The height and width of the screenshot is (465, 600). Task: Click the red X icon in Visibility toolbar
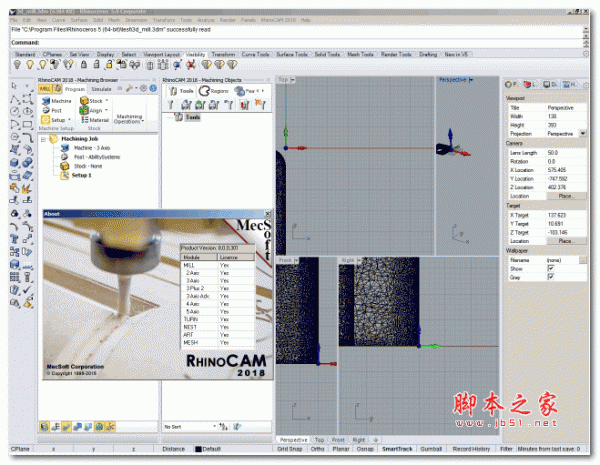click(x=191, y=65)
